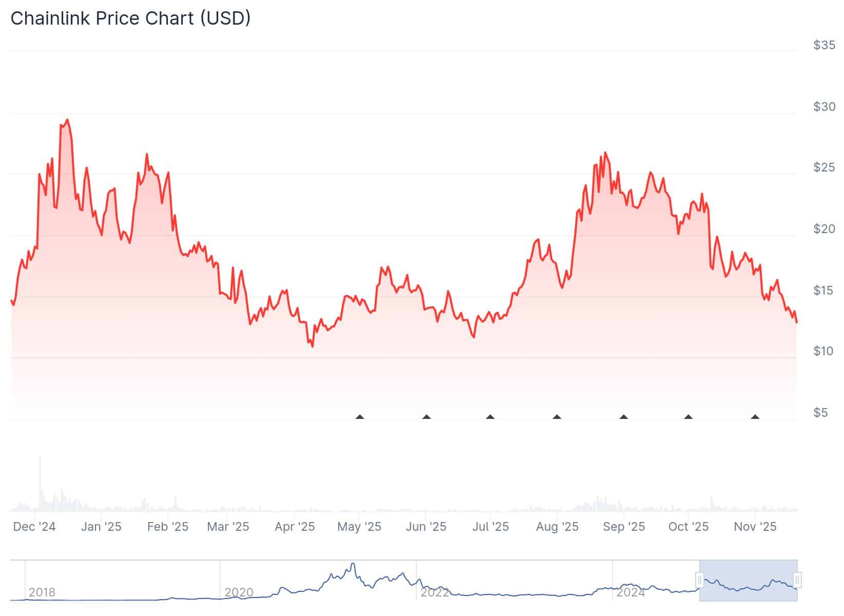Click the event marker below Sep '25

point(623,417)
